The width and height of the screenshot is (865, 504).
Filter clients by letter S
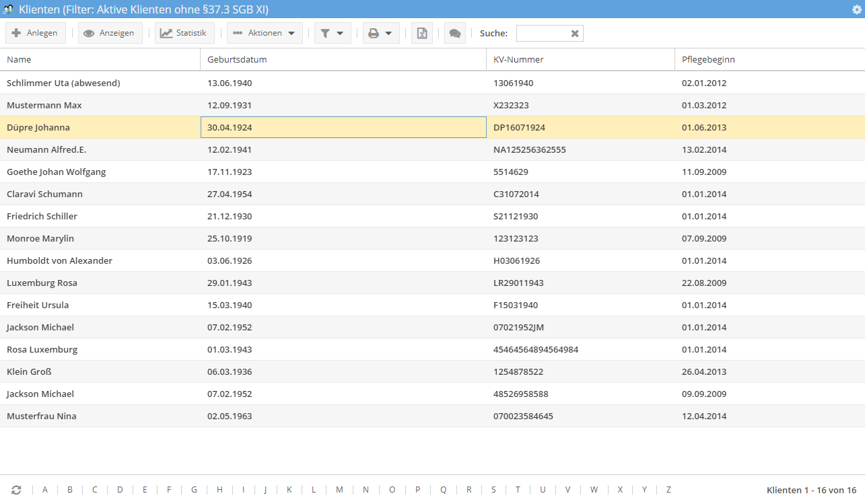[x=493, y=490]
